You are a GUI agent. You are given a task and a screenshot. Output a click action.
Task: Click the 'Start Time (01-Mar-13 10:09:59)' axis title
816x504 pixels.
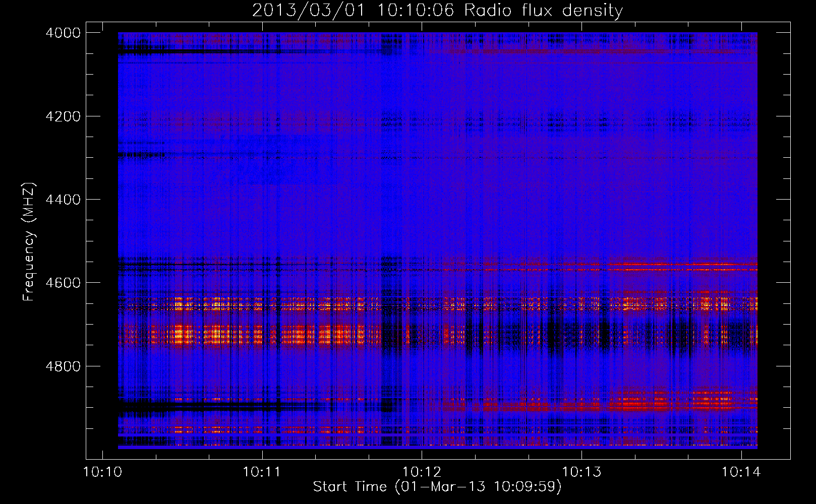tap(437, 487)
